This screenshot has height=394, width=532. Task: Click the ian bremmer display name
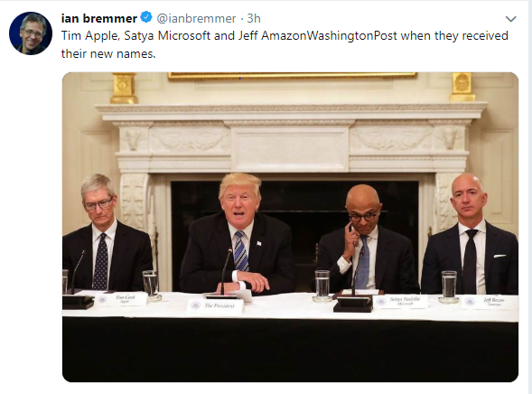(99, 18)
